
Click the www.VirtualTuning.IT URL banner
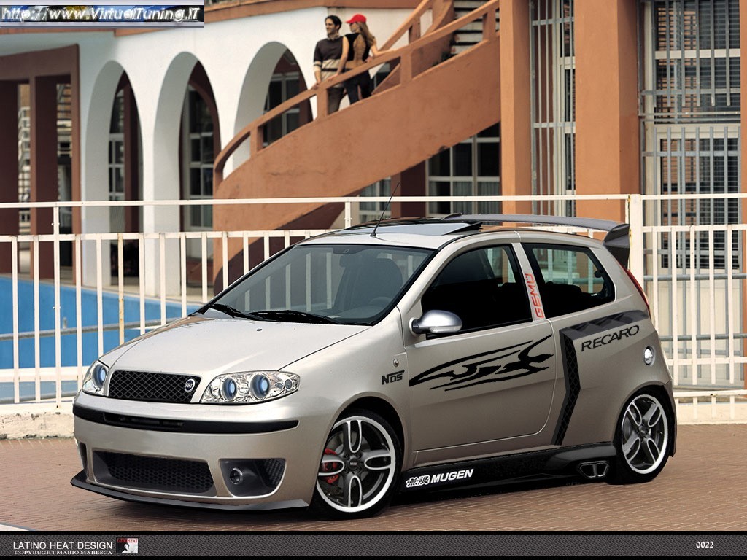[x=102, y=14]
